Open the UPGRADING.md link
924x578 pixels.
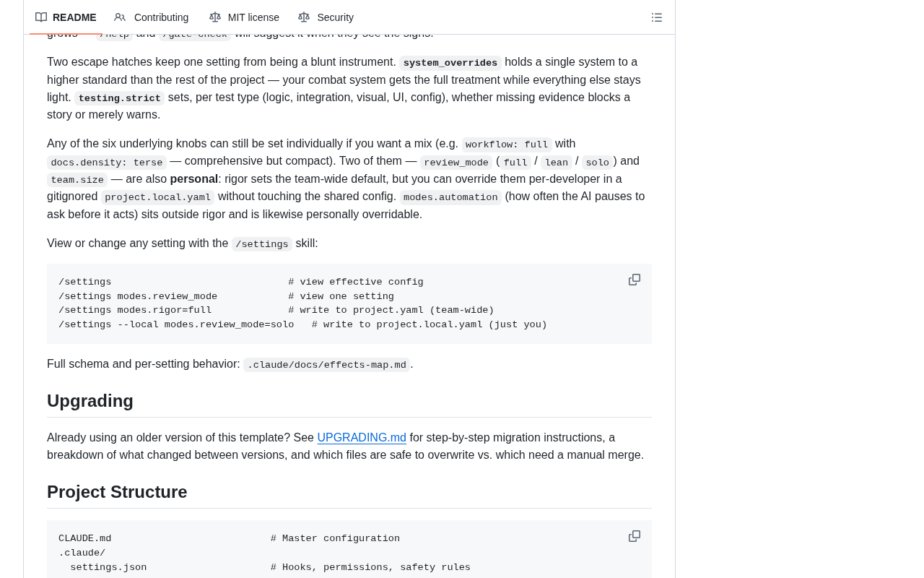(x=362, y=437)
